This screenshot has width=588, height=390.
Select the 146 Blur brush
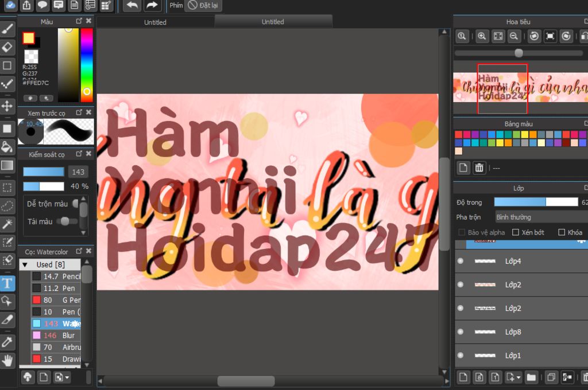coord(56,336)
